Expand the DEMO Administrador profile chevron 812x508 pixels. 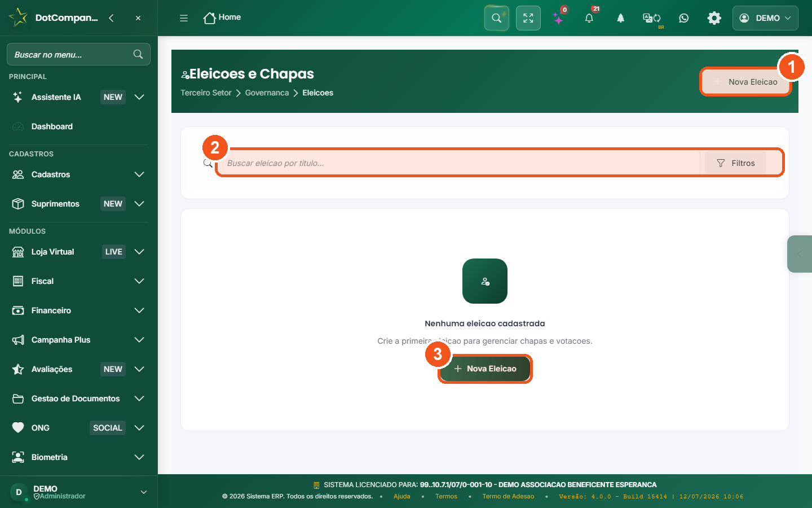point(144,492)
